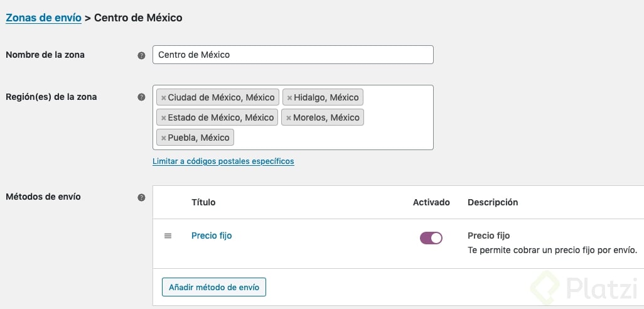Viewport: 644px width, 309px height.
Task: Open Zonas de envío breadcrumb link
Action: pyautogui.click(x=43, y=18)
